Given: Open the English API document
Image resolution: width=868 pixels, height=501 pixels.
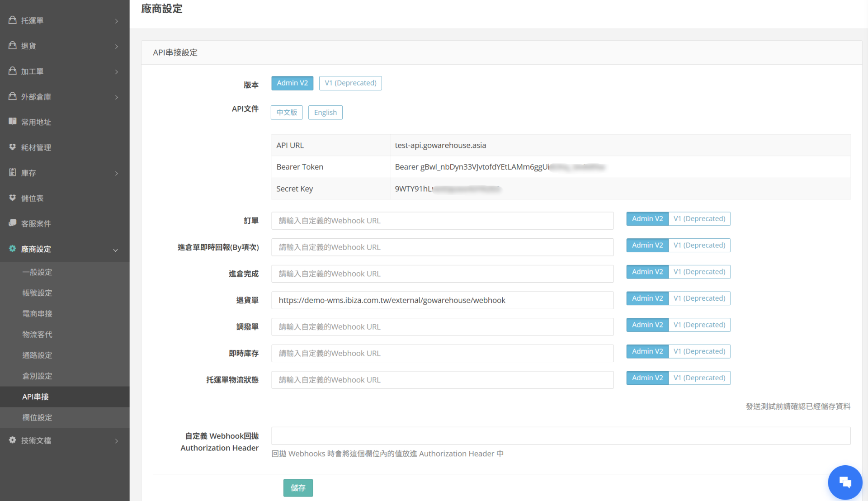Looking at the screenshot, I should coord(325,113).
